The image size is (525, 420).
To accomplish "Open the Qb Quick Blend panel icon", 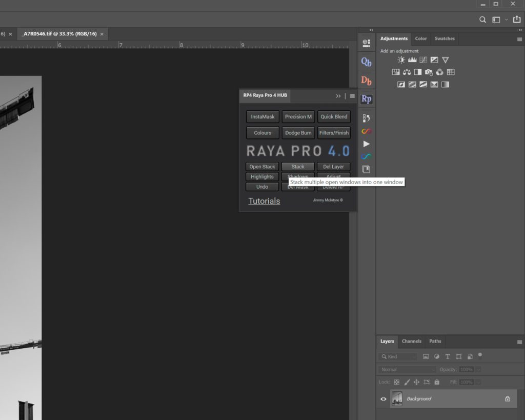I will tap(366, 62).
